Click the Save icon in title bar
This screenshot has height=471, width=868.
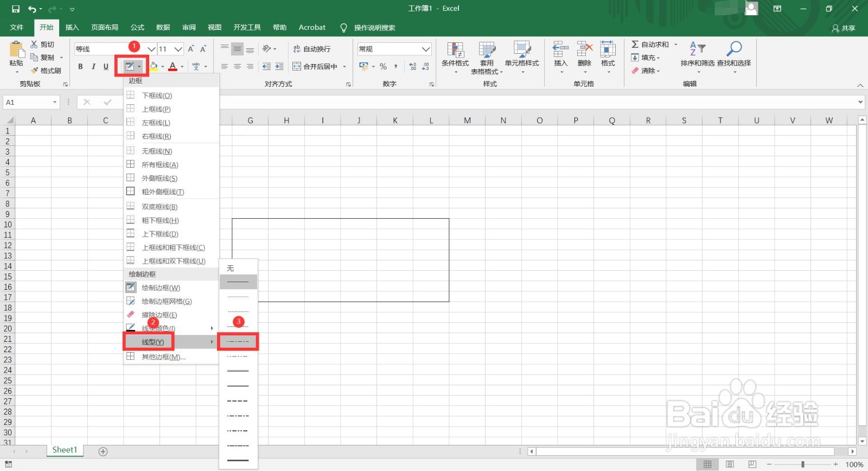click(15, 9)
